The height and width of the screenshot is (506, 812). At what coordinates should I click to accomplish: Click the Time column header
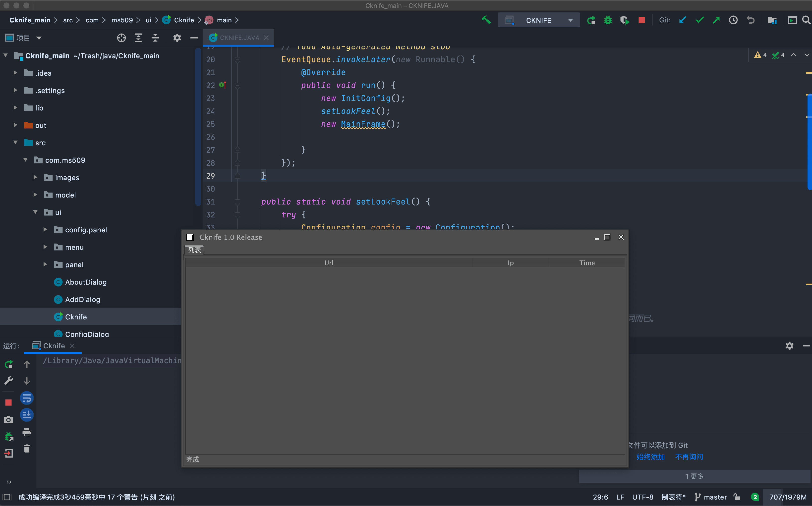coord(587,263)
